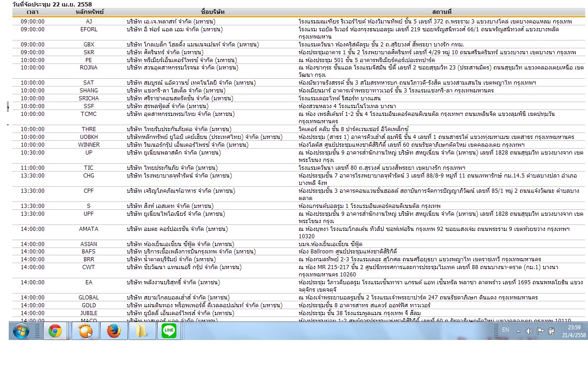Image resolution: width=588 pixels, height=368 pixels.
Task: Select the BRR ticker cell
Action: tap(89, 259)
